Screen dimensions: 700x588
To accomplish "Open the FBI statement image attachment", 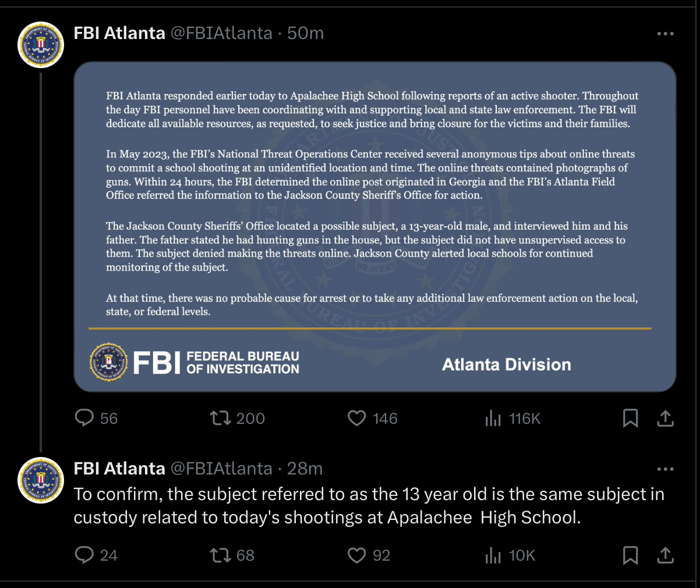I will 374,226.
